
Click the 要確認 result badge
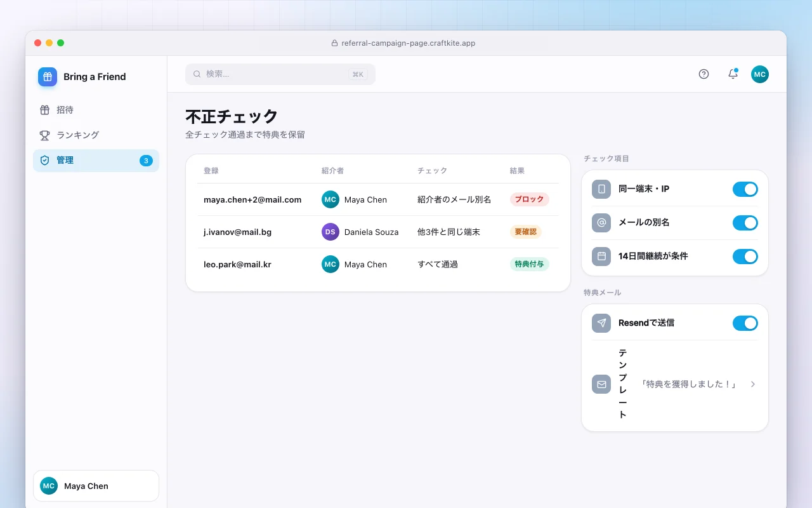[x=525, y=232]
